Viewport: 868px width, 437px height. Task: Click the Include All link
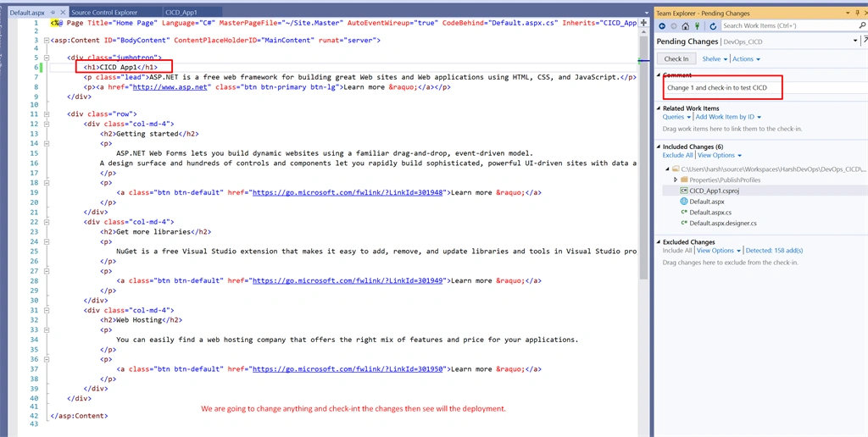pyautogui.click(x=677, y=251)
